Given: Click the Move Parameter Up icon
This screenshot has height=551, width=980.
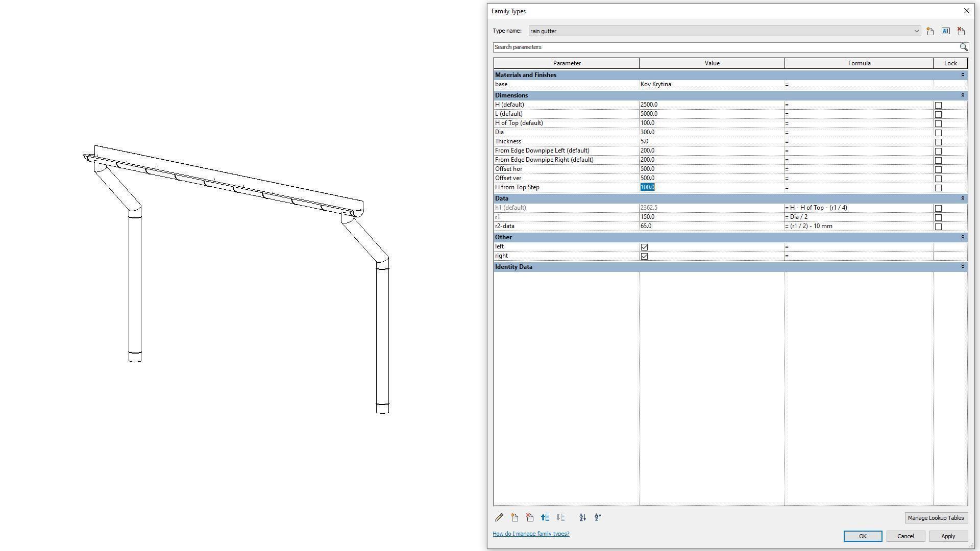Looking at the screenshot, I should pos(545,517).
